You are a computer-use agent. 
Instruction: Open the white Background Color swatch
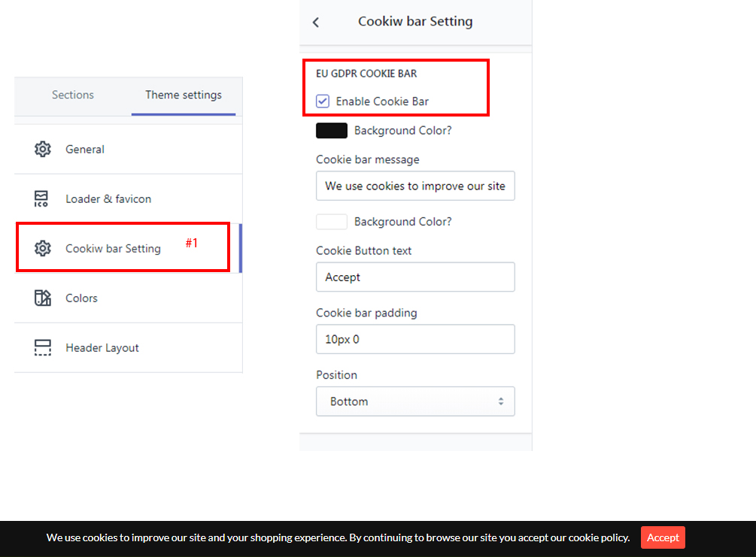pos(332,222)
